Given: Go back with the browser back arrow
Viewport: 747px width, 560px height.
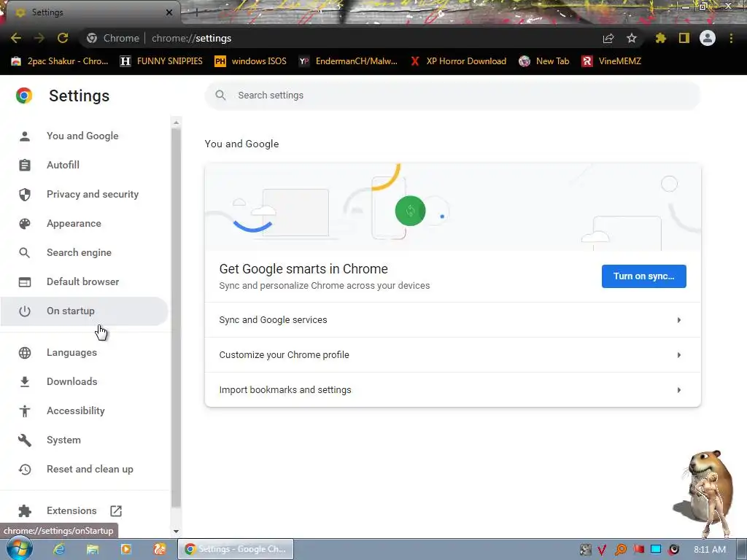Looking at the screenshot, I should tap(16, 38).
